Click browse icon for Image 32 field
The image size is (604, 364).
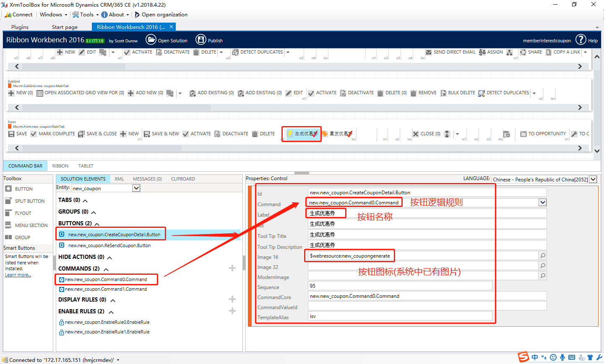coord(543,266)
